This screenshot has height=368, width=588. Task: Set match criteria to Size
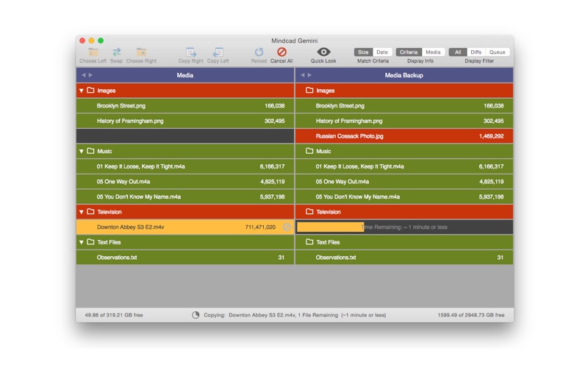click(363, 52)
